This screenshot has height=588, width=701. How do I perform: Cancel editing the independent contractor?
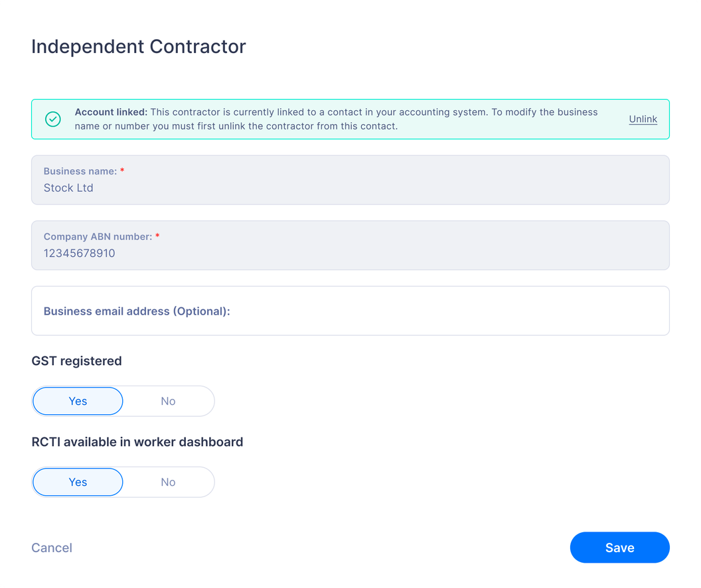tap(52, 548)
